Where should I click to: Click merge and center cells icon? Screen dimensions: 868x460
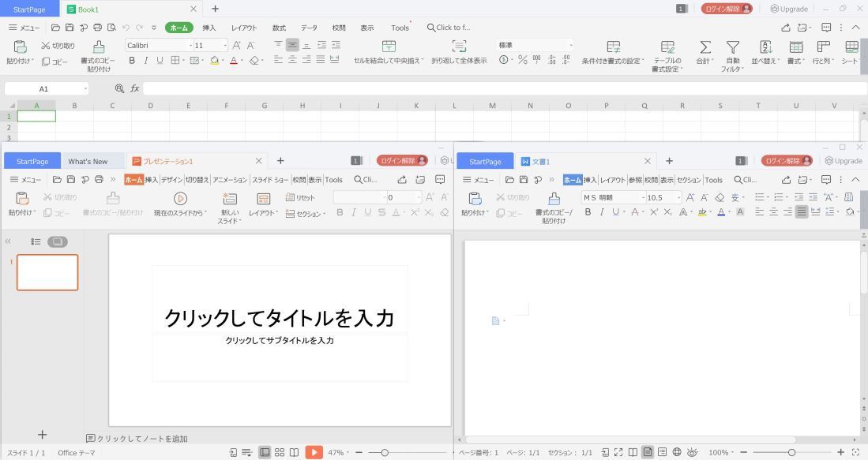[389, 47]
